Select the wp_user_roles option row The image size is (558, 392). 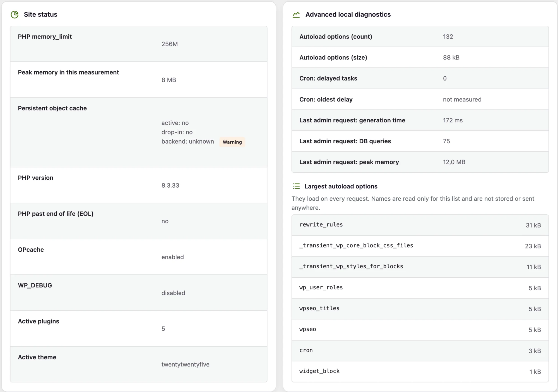(x=420, y=288)
